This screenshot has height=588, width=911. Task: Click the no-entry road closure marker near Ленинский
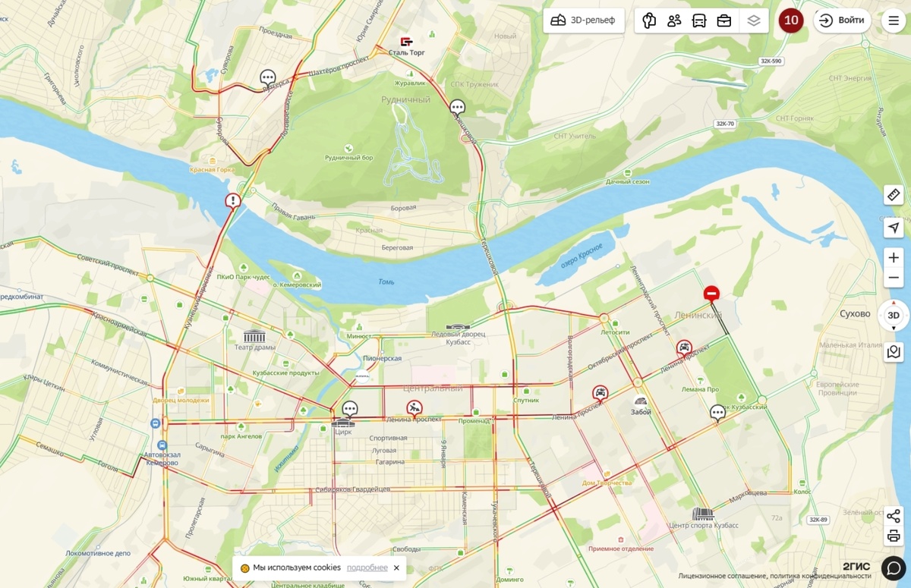click(711, 294)
